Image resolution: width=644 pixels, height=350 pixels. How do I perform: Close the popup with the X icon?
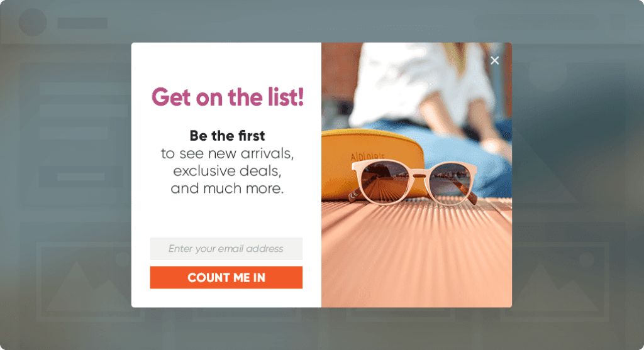click(494, 60)
